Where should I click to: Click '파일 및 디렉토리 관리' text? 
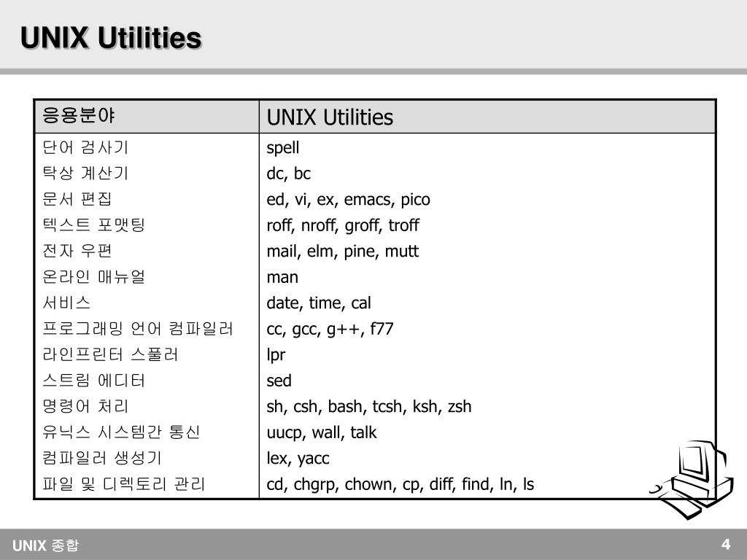coord(124,483)
